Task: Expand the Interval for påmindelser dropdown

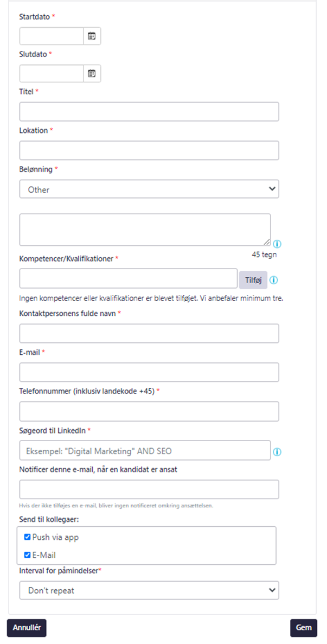Action: coord(149,590)
